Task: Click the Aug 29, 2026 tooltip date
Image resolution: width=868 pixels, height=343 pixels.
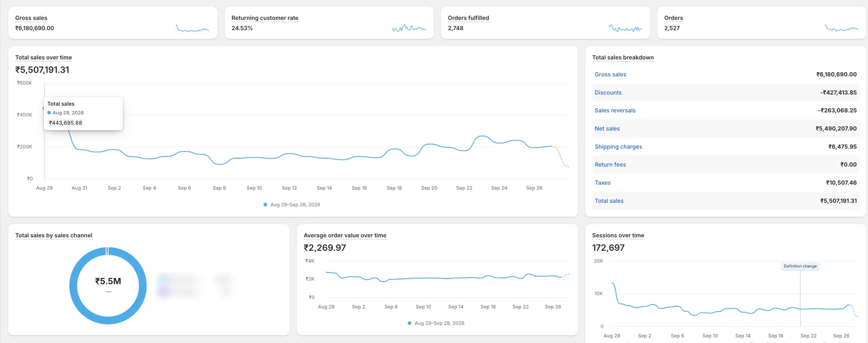Action: pyautogui.click(x=68, y=113)
